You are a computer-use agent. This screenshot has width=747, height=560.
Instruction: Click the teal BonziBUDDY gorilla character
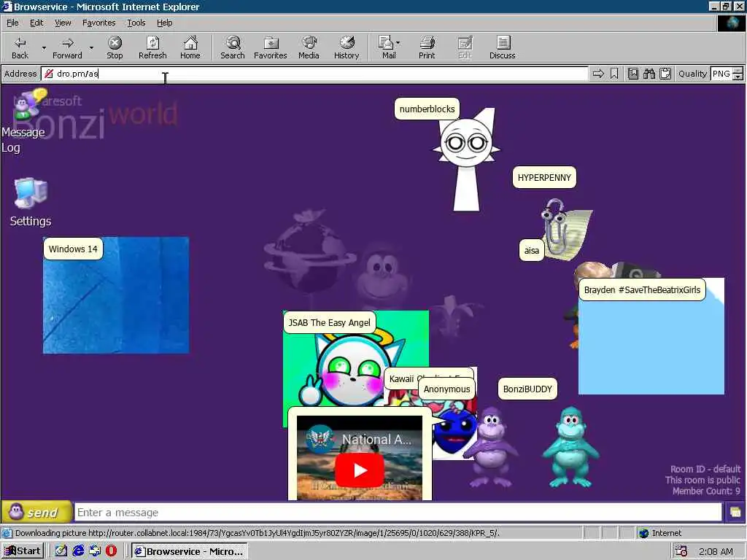coord(570,447)
